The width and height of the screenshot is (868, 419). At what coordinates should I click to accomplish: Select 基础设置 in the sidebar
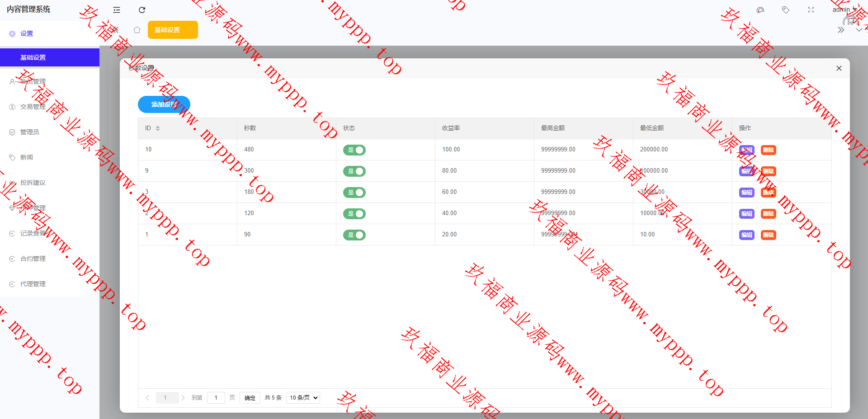(x=33, y=57)
